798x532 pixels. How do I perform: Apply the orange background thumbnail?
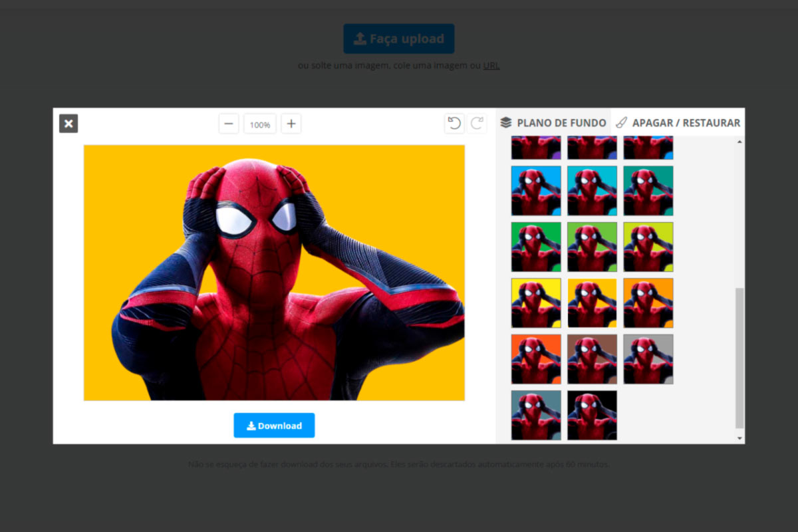(648, 303)
